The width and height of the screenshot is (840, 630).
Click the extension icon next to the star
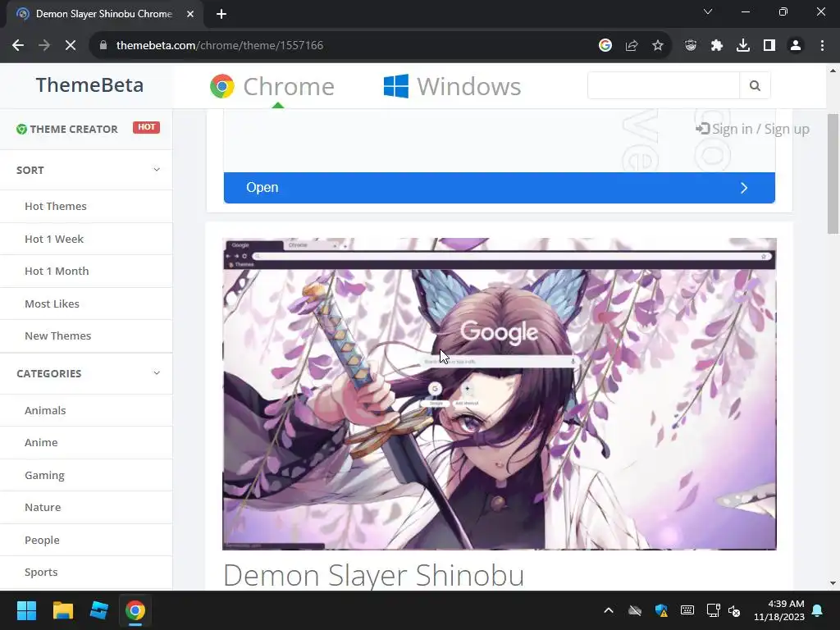click(691, 46)
